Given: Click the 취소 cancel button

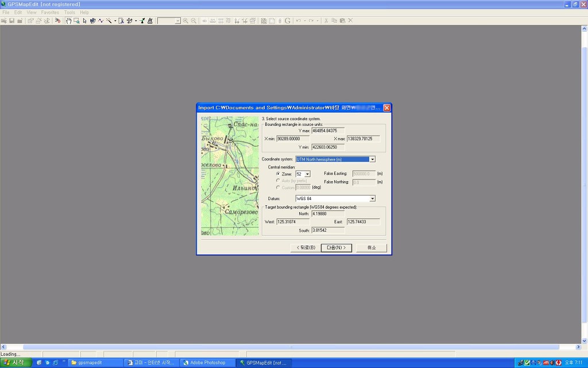Looking at the screenshot, I should [x=371, y=248].
